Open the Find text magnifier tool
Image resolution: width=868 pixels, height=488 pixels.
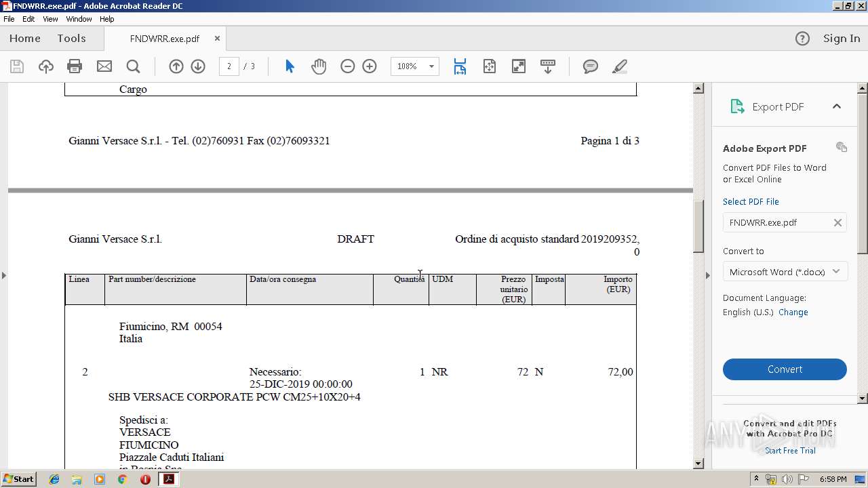coord(133,66)
